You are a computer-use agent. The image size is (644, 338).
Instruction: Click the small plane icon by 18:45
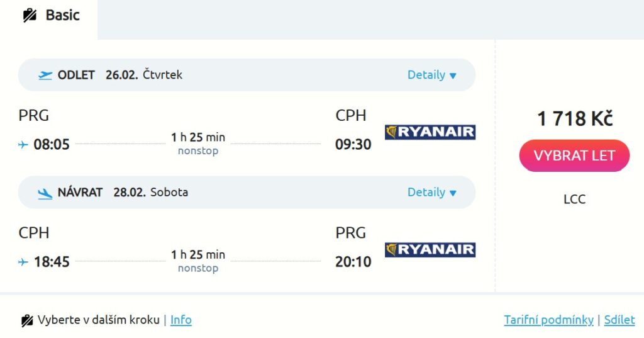point(23,262)
